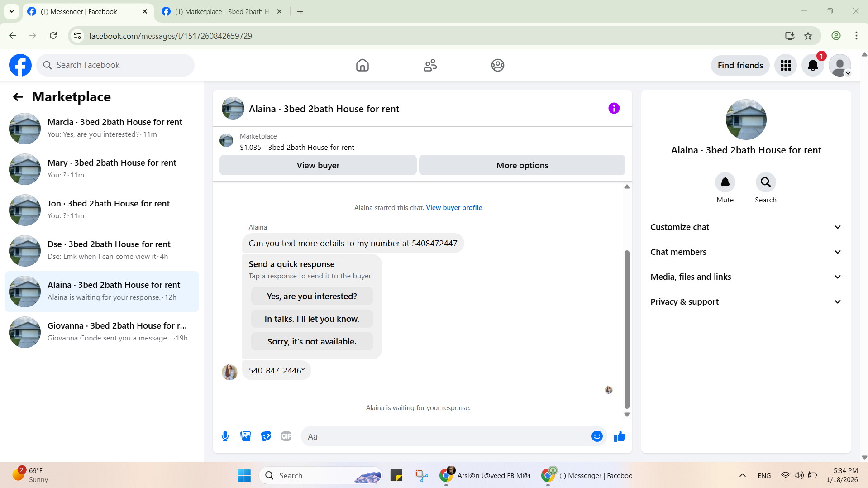Screen dimensions: 868x488
Task: Close the Messenger browser tab
Action: 145,11
